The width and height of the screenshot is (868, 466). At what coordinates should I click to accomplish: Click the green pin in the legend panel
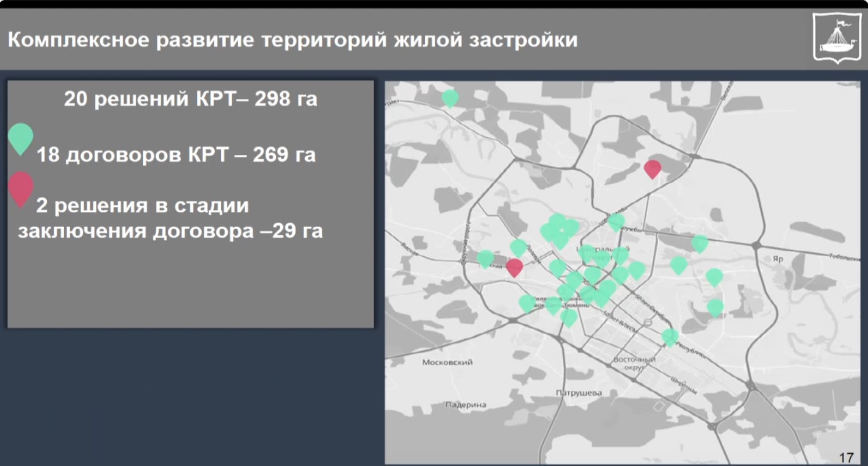point(21,137)
